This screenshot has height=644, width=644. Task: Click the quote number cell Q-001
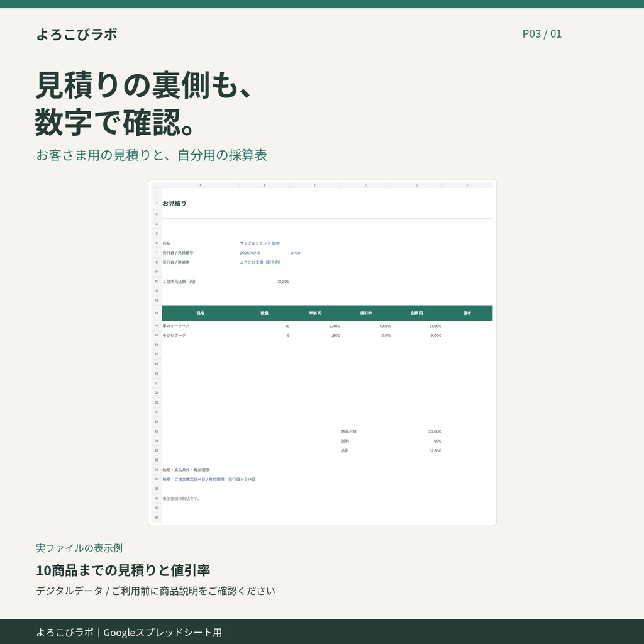pyautogui.click(x=296, y=253)
